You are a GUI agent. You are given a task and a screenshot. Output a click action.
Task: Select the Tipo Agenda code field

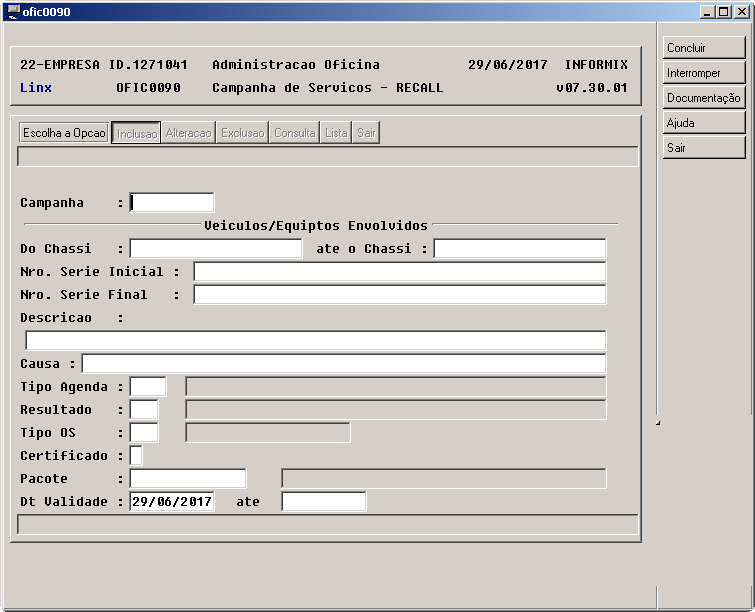(148, 387)
